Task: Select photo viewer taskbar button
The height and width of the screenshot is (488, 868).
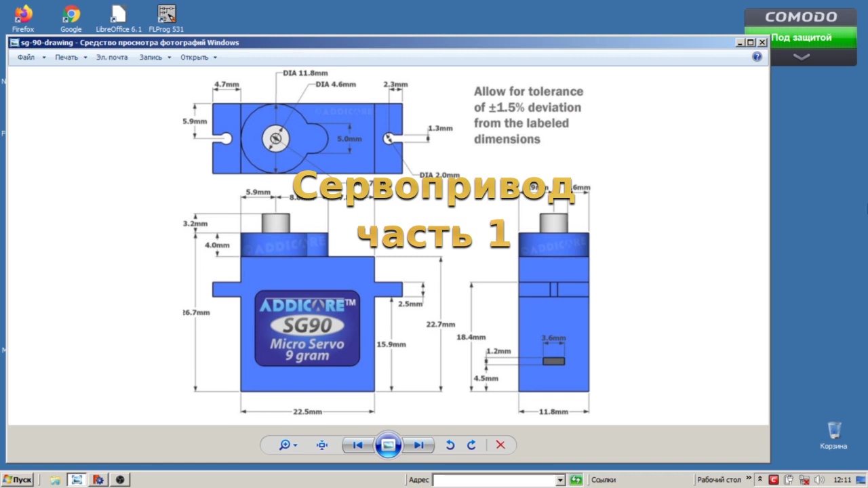Action: tap(77, 480)
